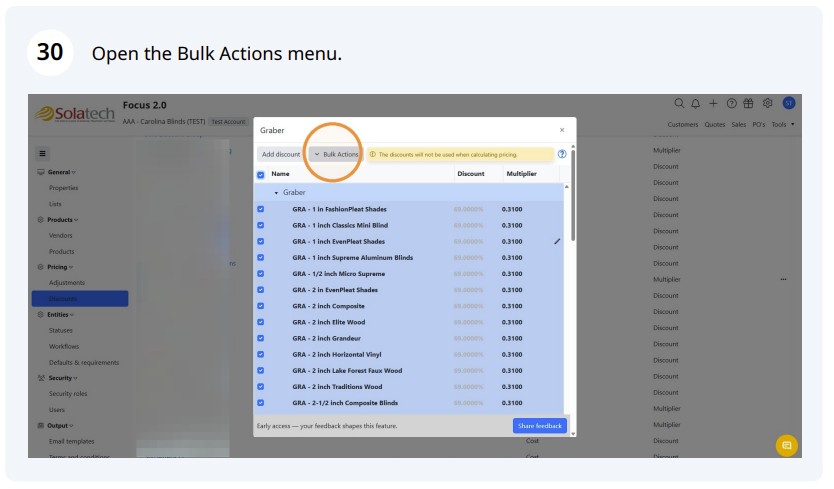Uncheck GRA - 2 inch Grandeur checkbox

click(x=261, y=338)
